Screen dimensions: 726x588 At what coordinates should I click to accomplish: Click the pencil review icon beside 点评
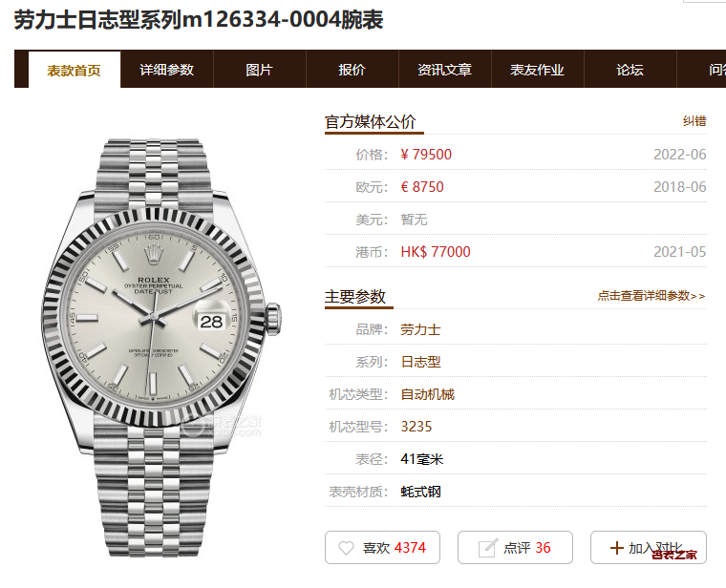488,548
